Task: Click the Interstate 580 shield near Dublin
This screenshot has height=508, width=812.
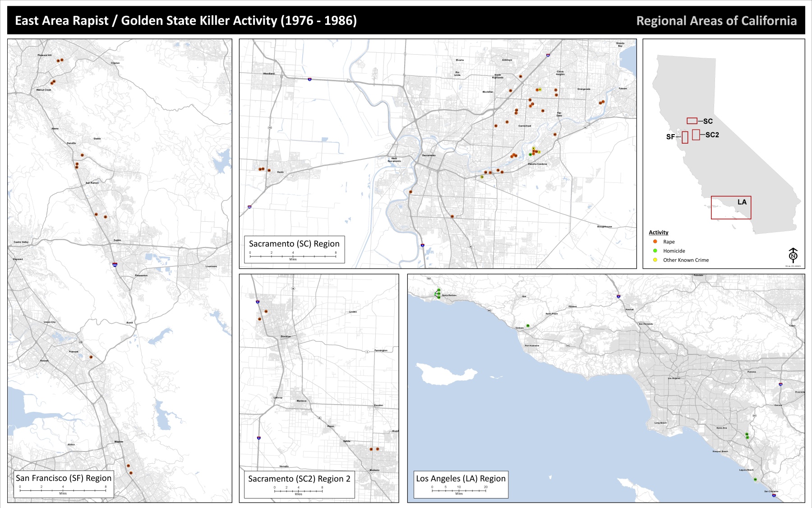Action: point(115,265)
